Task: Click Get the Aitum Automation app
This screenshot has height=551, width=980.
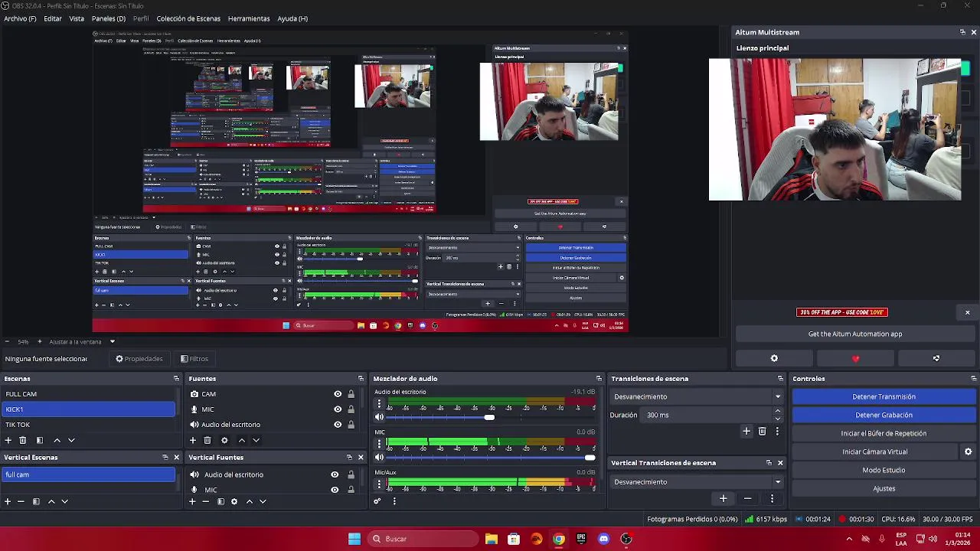Action: point(855,334)
